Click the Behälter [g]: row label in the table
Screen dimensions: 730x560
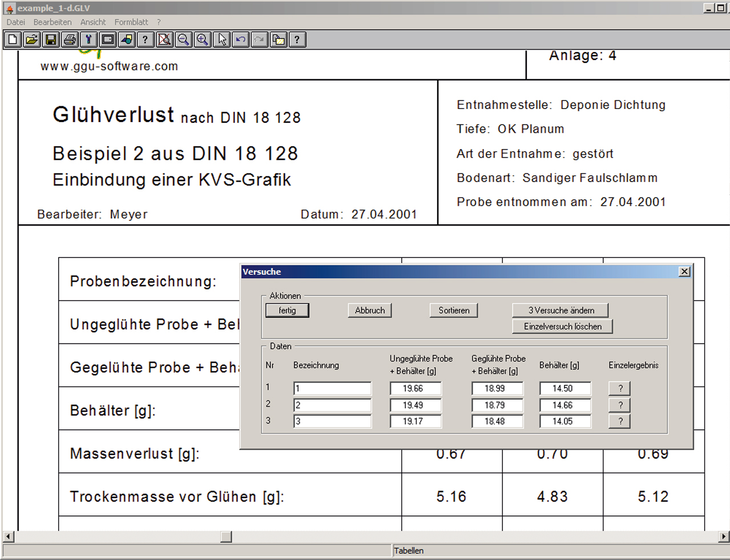pyautogui.click(x=112, y=411)
